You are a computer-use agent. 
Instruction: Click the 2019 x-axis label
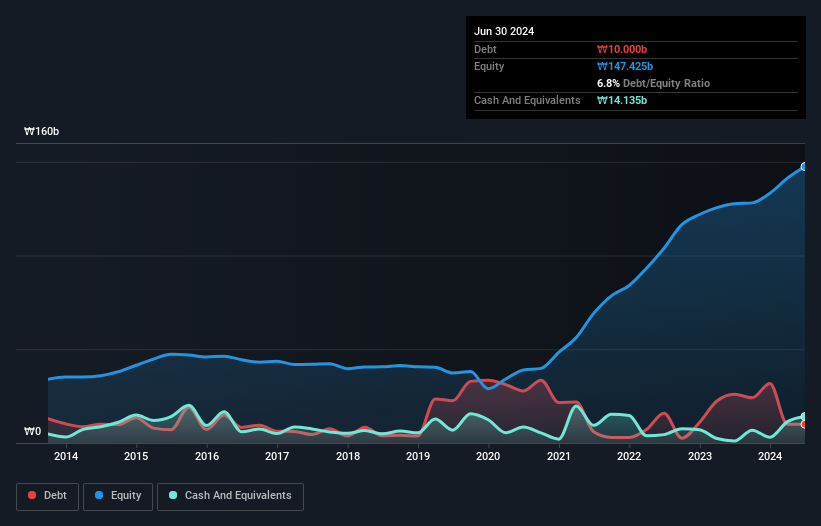click(x=418, y=456)
